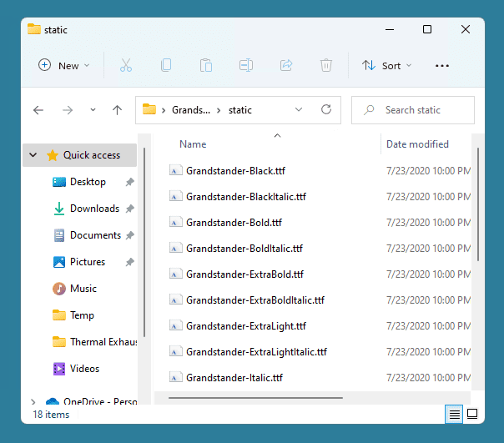Click the Documents icon in sidebar

coord(59,235)
